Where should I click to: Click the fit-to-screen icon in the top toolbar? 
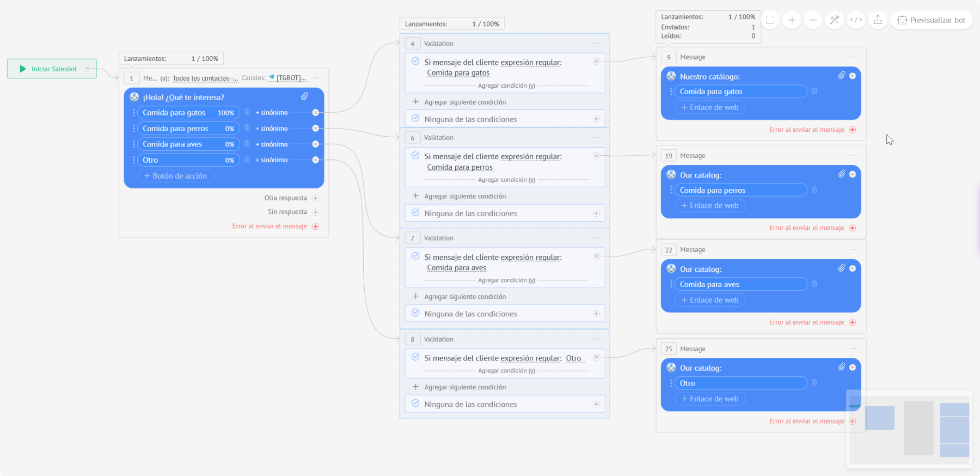770,20
